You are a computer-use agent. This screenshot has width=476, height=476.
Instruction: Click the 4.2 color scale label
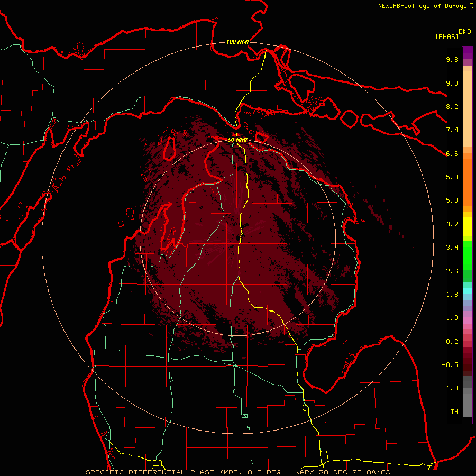click(452, 224)
